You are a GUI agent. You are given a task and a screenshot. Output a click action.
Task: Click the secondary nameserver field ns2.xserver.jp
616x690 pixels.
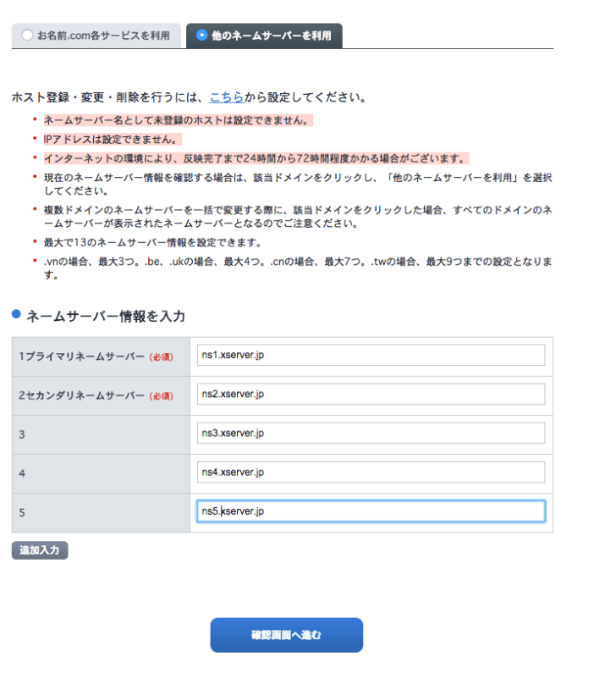click(371, 394)
